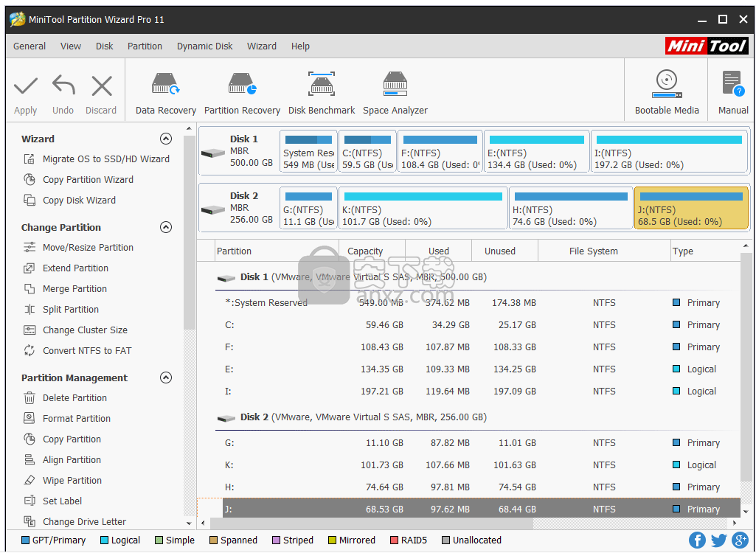756x553 pixels.
Task: Open the Disk menu
Action: pyautogui.click(x=104, y=46)
